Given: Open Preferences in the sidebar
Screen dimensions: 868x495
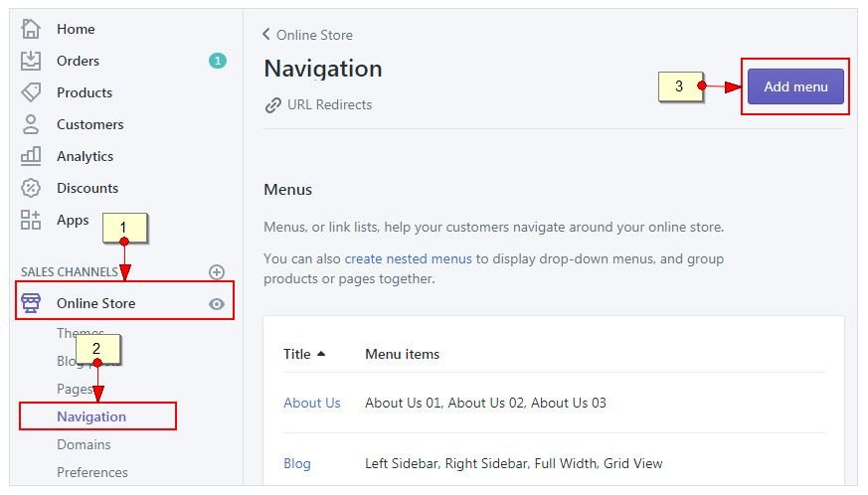Looking at the screenshot, I should click(x=92, y=472).
